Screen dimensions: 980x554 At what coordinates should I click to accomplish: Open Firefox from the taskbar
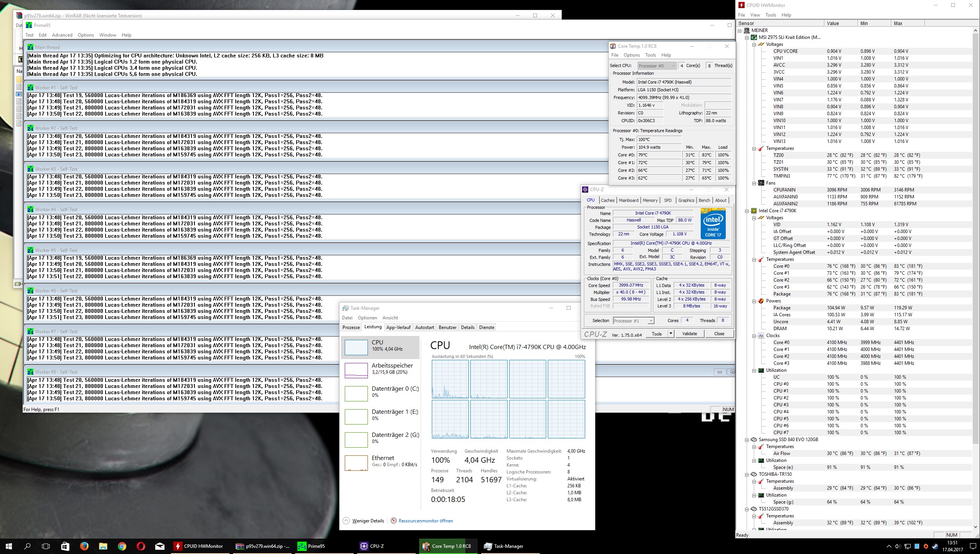[84, 546]
